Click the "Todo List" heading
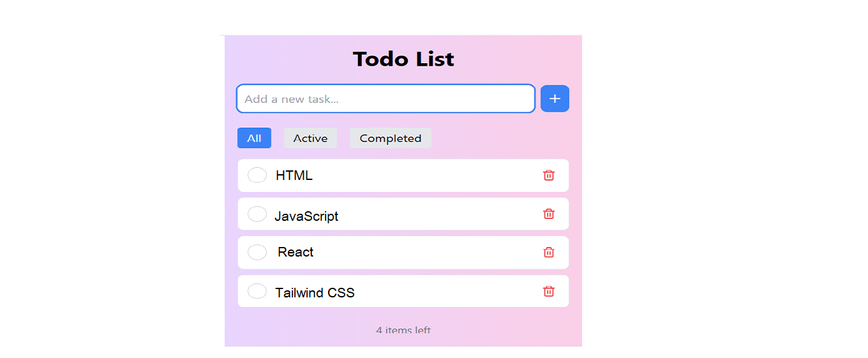Viewport: 868px width, 358px height. point(403,59)
